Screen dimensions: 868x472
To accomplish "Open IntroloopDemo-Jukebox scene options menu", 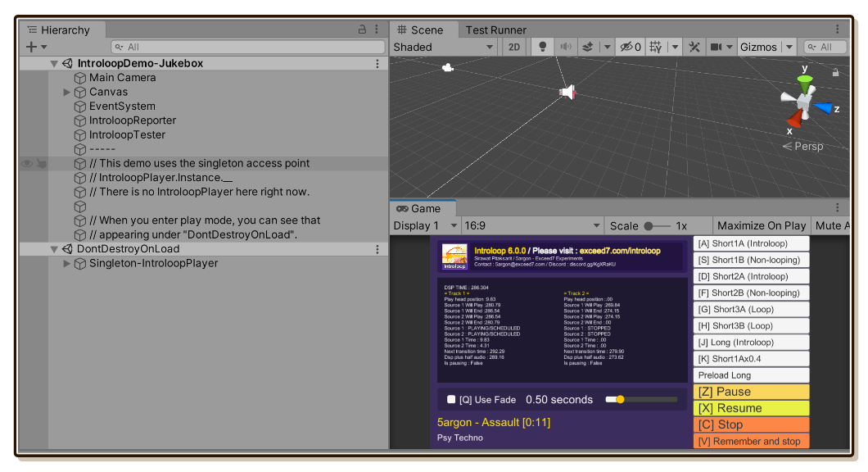I will pos(377,64).
